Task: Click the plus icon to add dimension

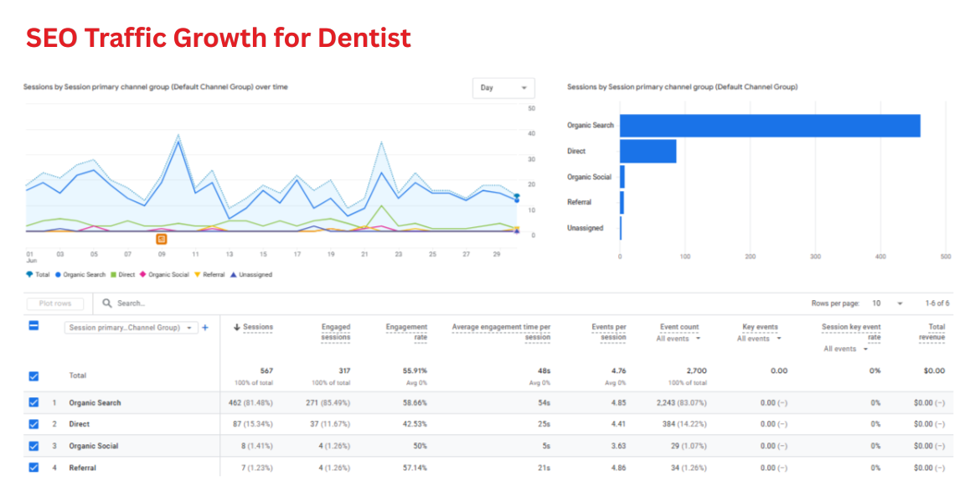Action: 205,328
